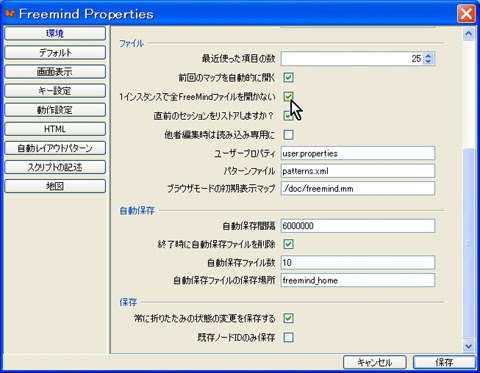Click the 保存 section heading

(x=128, y=302)
